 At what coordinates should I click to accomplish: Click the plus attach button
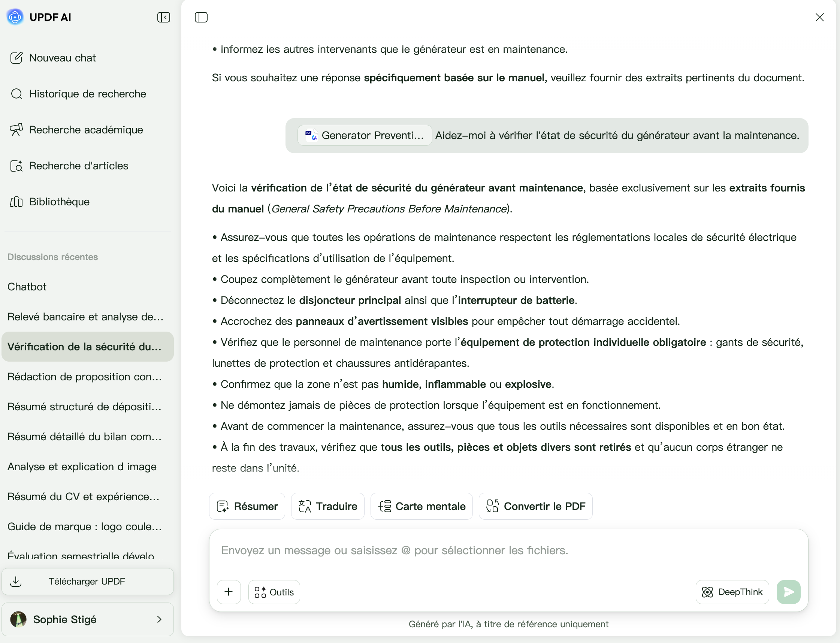click(x=229, y=592)
